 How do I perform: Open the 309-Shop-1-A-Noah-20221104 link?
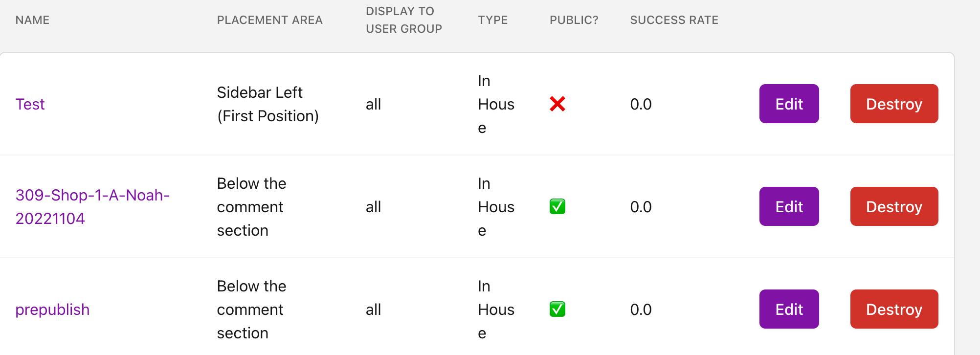click(x=93, y=206)
